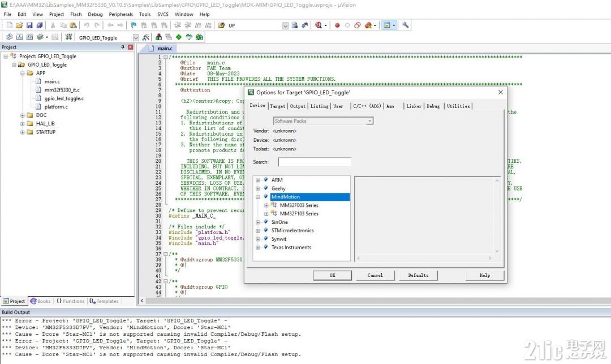Show the Functions tab in Project panel

[71, 301]
